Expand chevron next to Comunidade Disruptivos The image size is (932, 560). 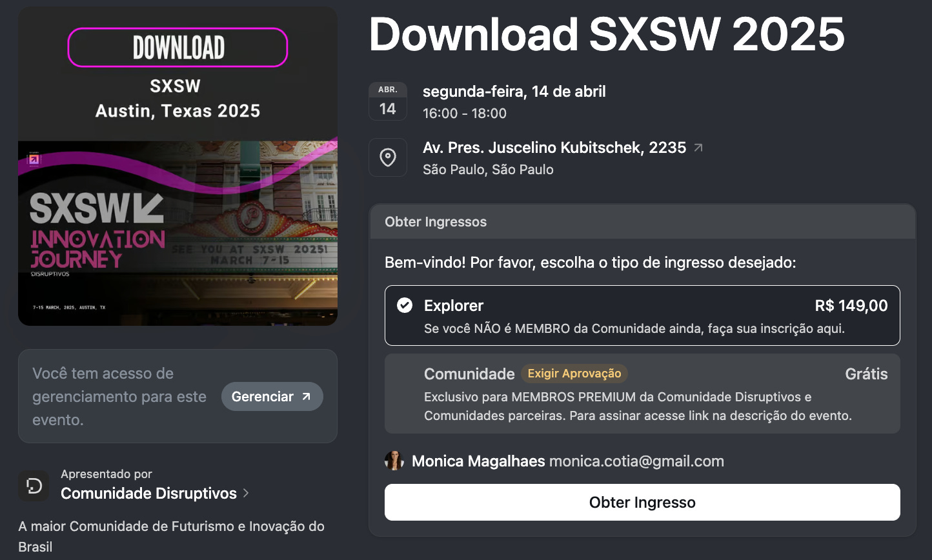pos(246,494)
